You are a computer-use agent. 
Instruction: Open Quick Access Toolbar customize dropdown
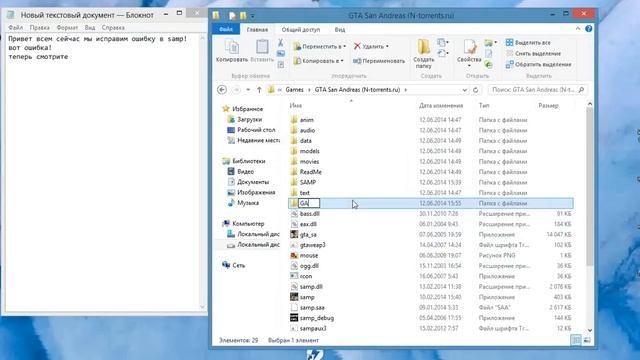(x=253, y=16)
